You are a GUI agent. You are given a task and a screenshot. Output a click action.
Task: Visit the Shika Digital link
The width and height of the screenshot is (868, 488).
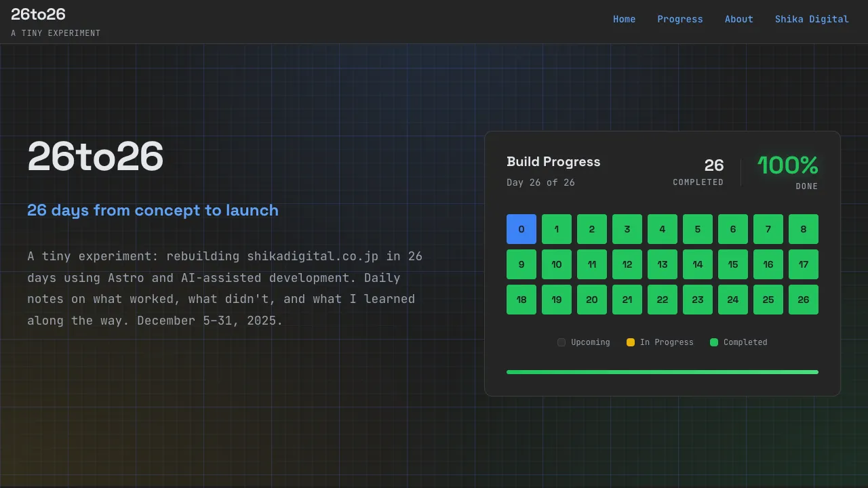click(812, 19)
